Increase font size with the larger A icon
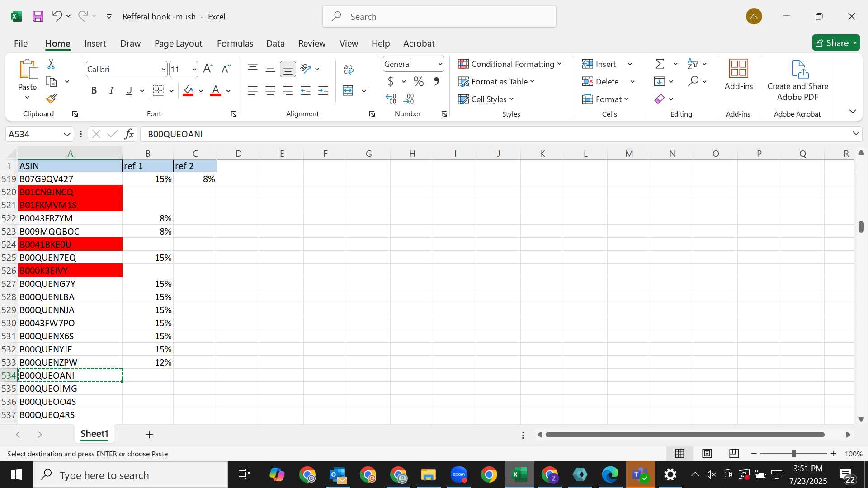The height and width of the screenshot is (488, 868). click(208, 69)
